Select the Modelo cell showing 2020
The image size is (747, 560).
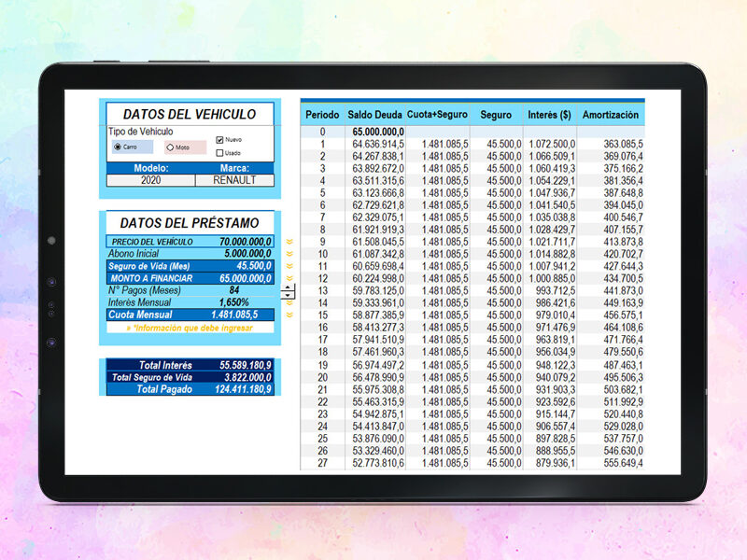coord(150,180)
